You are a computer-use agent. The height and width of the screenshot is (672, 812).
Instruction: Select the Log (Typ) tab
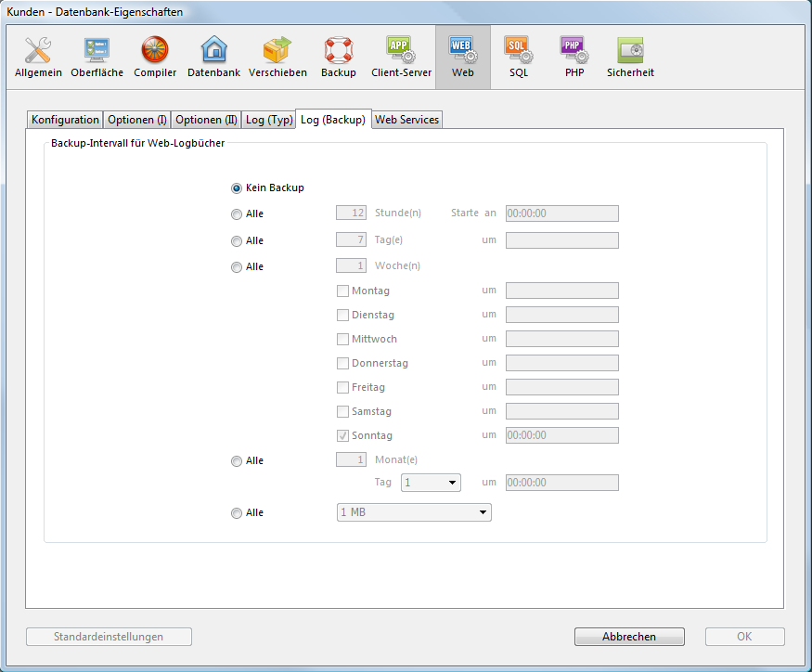click(268, 120)
